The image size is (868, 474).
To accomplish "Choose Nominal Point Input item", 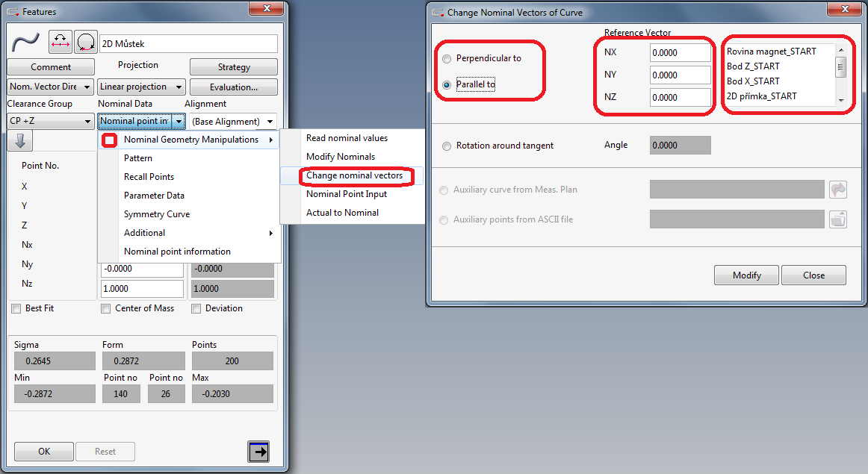I will point(347,194).
